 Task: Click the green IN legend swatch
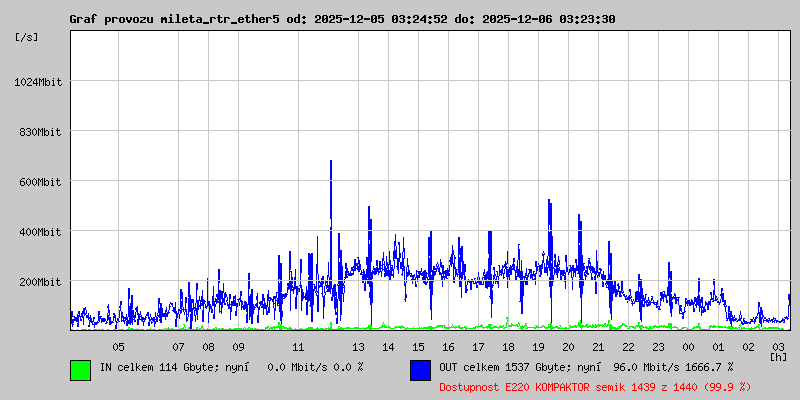click(x=80, y=369)
